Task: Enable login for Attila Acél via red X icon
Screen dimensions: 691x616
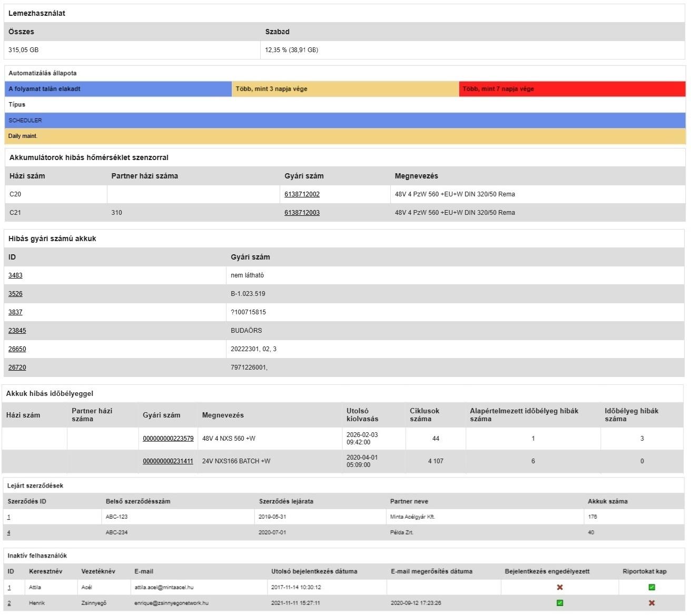Action: tap(559, 587)
